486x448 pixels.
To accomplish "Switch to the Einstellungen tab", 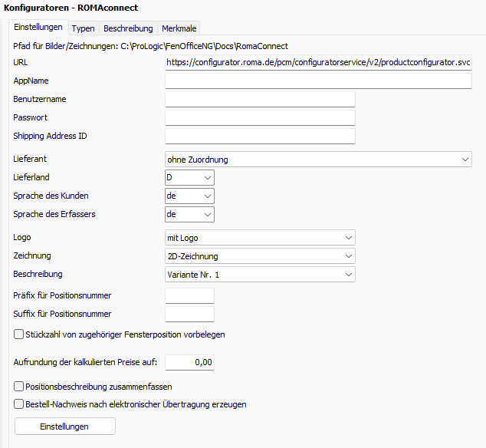I will [38, 28].
